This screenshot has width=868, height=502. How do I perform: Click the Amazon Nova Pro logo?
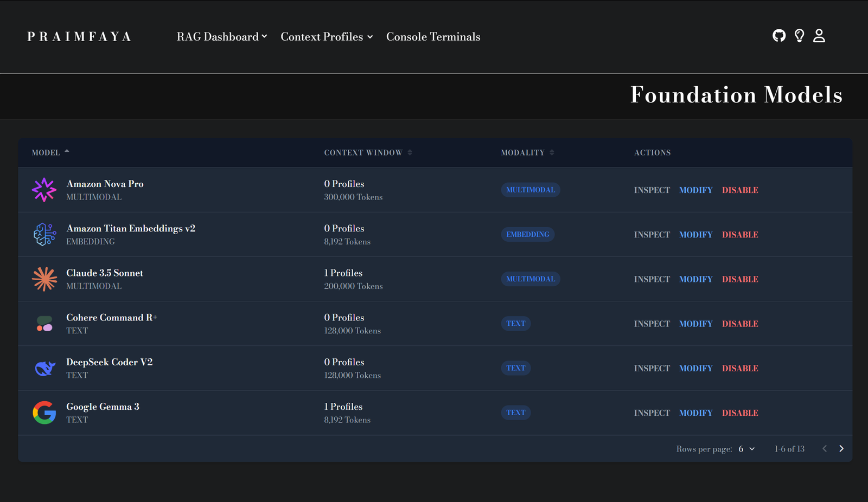pos(44,190)
